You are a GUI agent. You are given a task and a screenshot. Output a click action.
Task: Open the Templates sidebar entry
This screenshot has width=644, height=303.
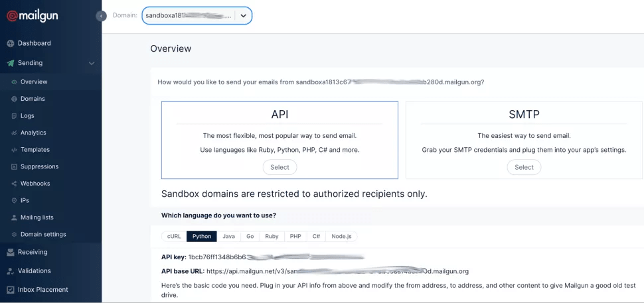pyautogui.click(x=35, y=150)
